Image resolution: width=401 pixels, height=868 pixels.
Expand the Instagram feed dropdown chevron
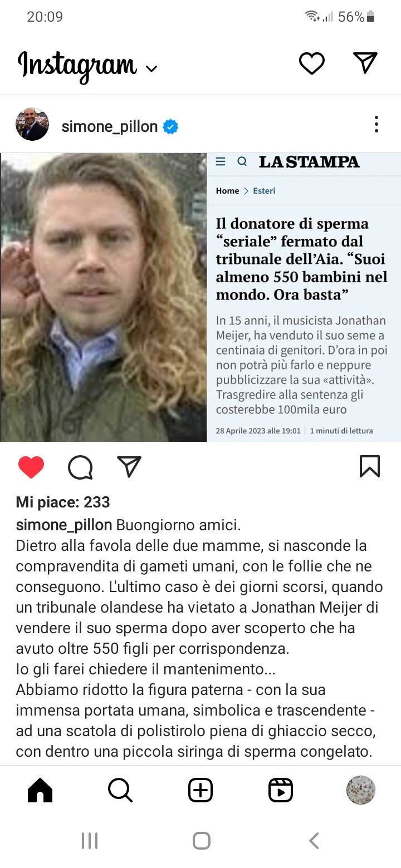tap(151, 68)
